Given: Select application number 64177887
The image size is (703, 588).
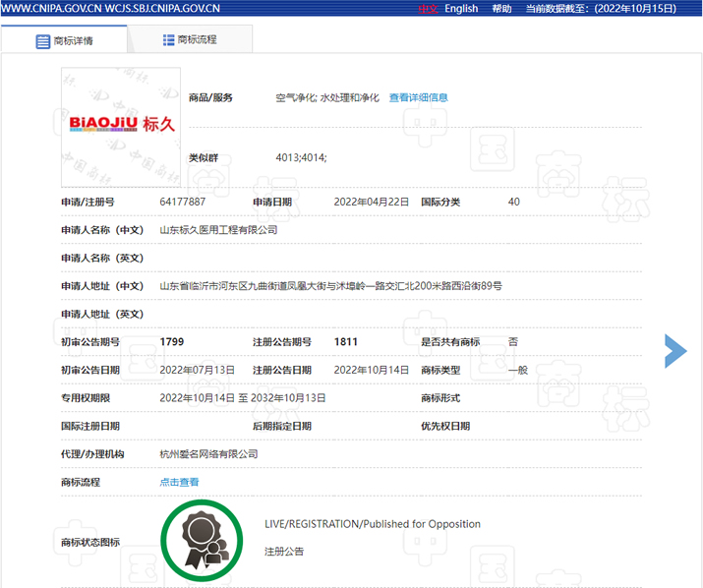Looking at the screenshot, I should [x=183, y=202].
